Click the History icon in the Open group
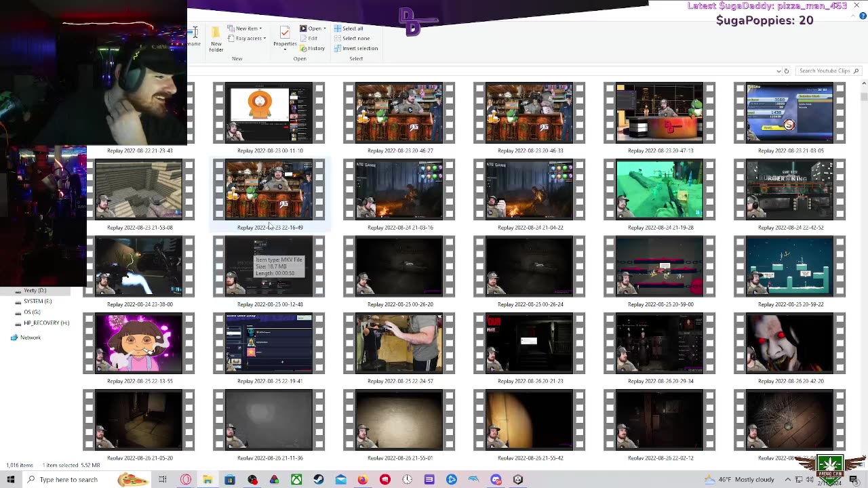The width and height of the screenshot is (868, 488). point(313,49)
